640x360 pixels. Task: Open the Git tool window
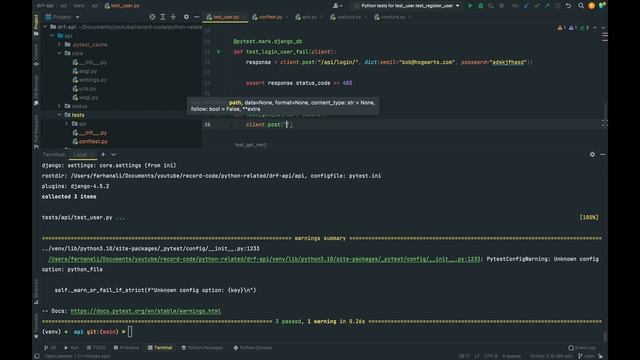(50, 348)
